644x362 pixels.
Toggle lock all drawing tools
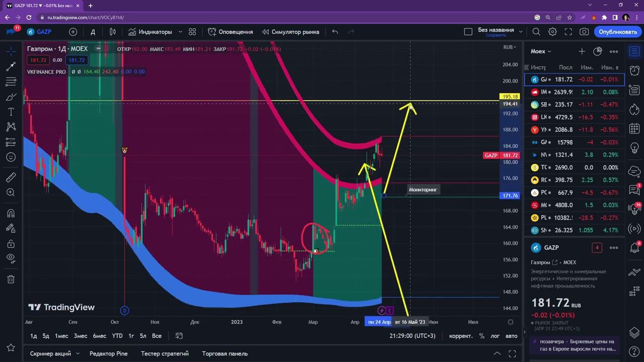pos(11,244)
